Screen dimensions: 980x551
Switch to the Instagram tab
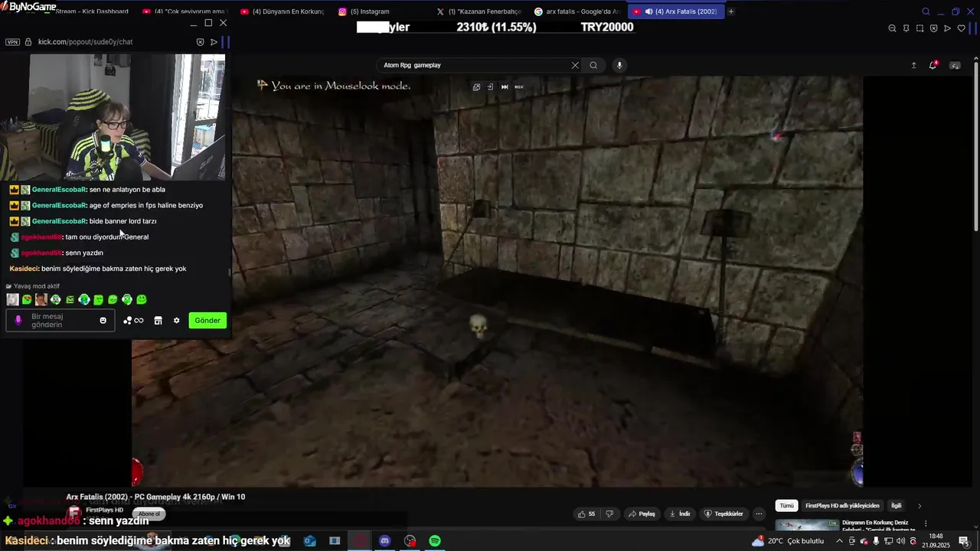(x=369, y=11)
